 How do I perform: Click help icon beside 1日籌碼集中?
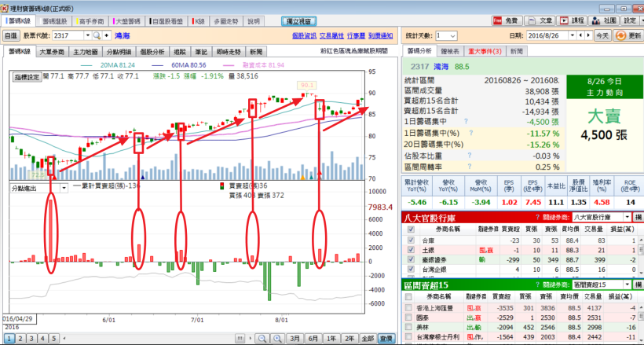[466, 121]
